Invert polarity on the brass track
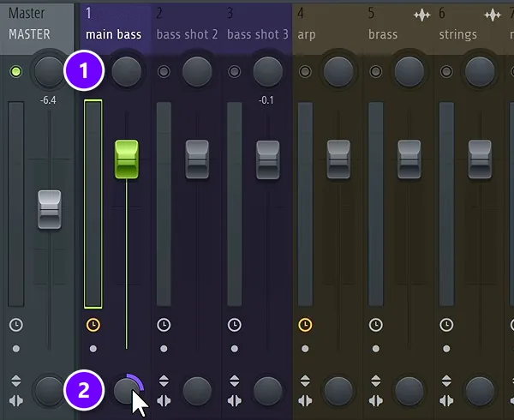 376,381
